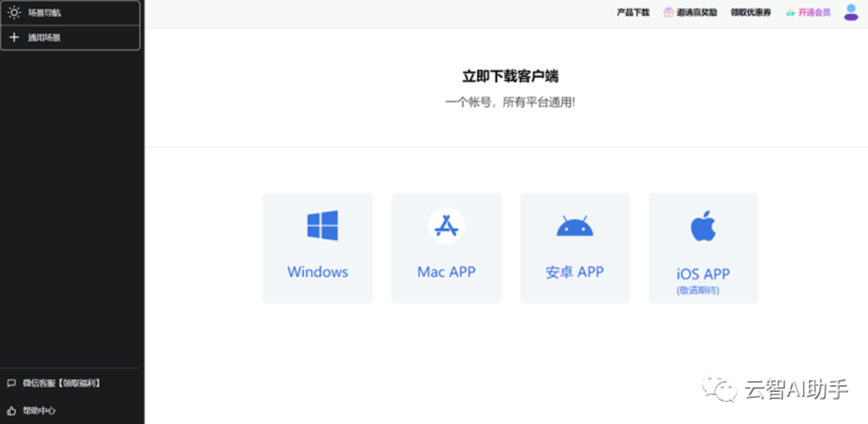
Task: Choose the Windows logo download card
Action: coord(318,248)
